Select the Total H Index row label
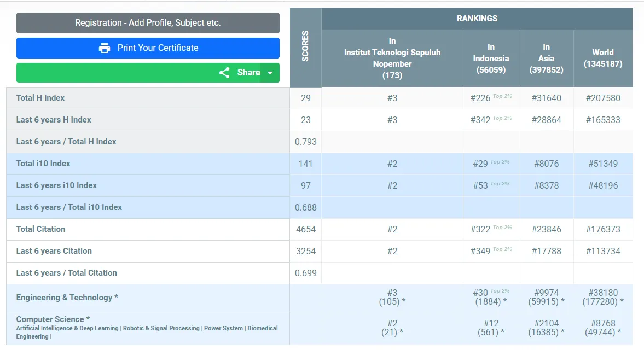The height and width of the screenshot is (350, 644). 40,98
